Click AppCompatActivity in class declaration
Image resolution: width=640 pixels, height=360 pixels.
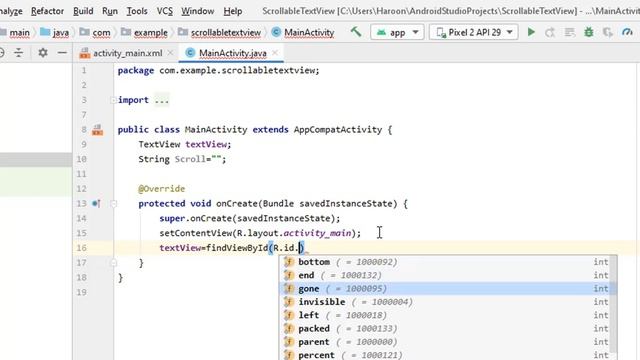pos(338,130)
